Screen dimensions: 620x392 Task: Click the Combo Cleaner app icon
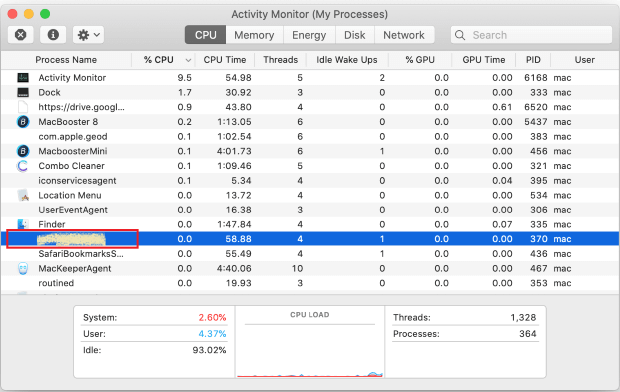23,166
